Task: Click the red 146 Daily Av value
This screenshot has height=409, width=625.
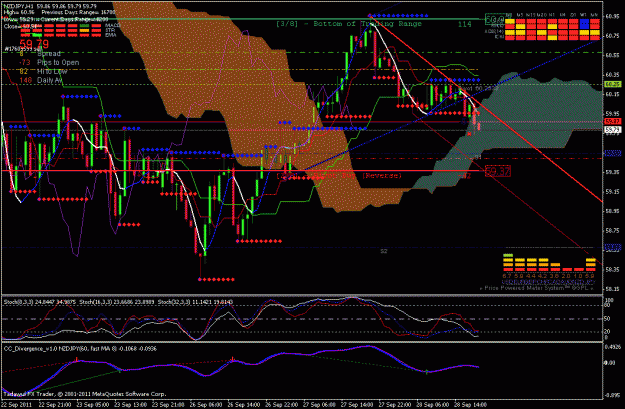Action: tap(26, 80)
